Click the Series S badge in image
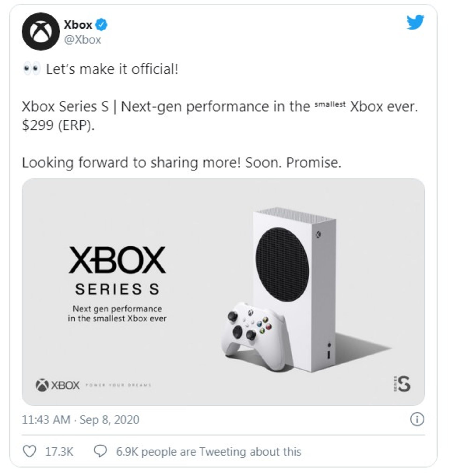 click(402, 384)
